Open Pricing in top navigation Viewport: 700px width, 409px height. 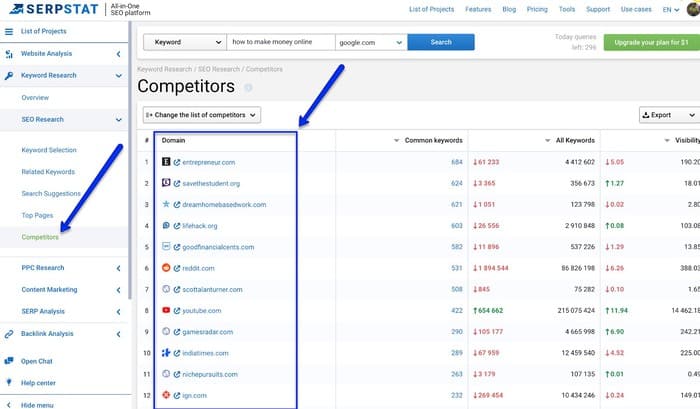[537, 9]
